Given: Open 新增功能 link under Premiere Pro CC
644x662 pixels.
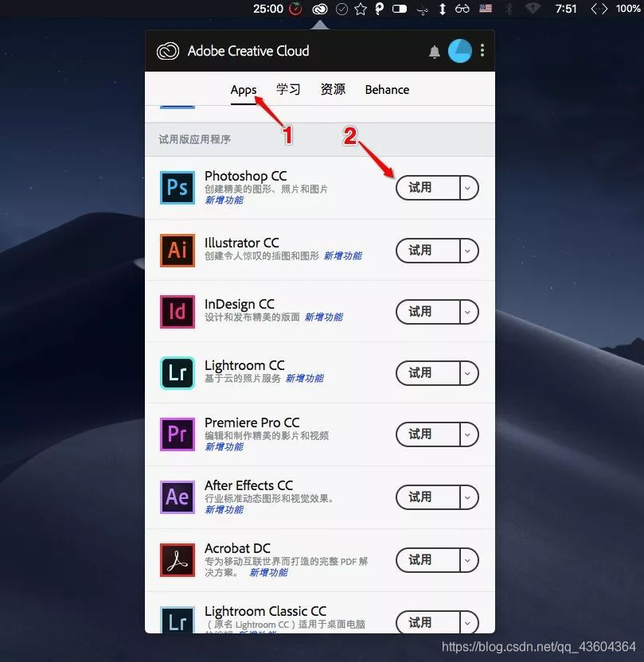Looking at the screenshot, I should [224, 446].
